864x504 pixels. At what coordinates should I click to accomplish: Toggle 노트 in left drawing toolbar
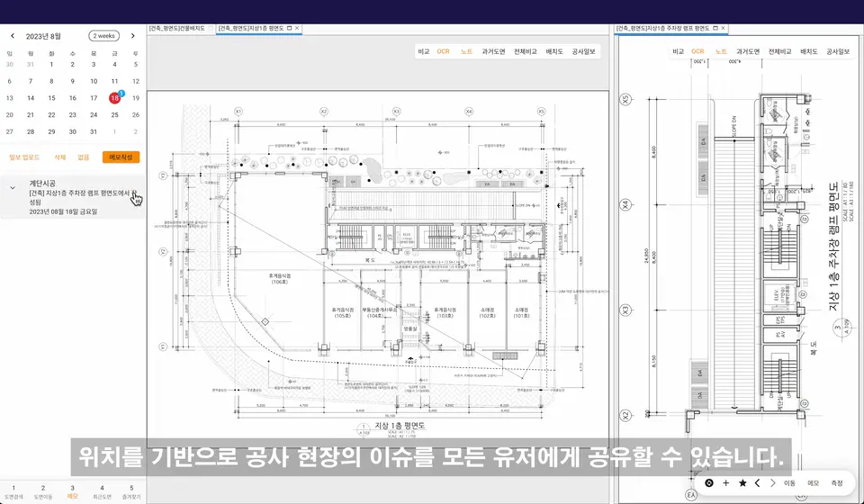tap(467, 51)
